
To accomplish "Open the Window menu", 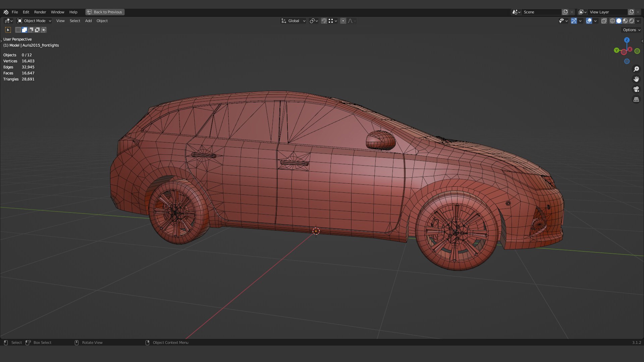I will coord(57,12).
